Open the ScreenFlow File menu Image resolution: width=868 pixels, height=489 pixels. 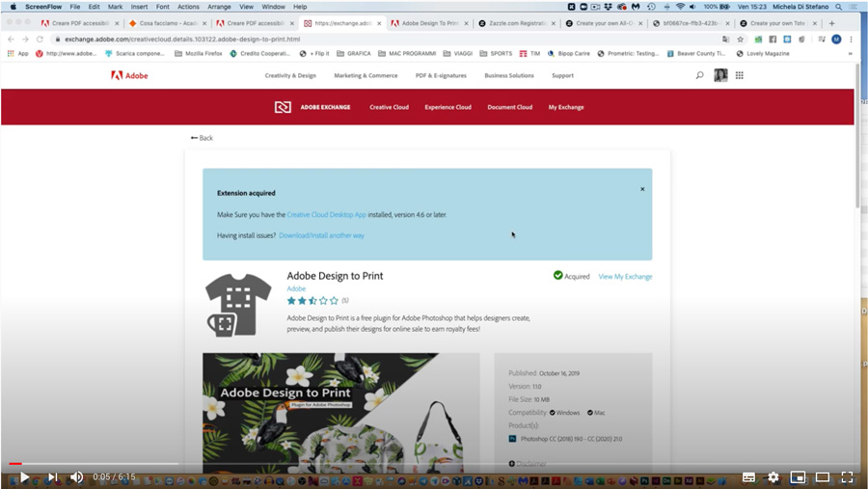click(74, 7)
